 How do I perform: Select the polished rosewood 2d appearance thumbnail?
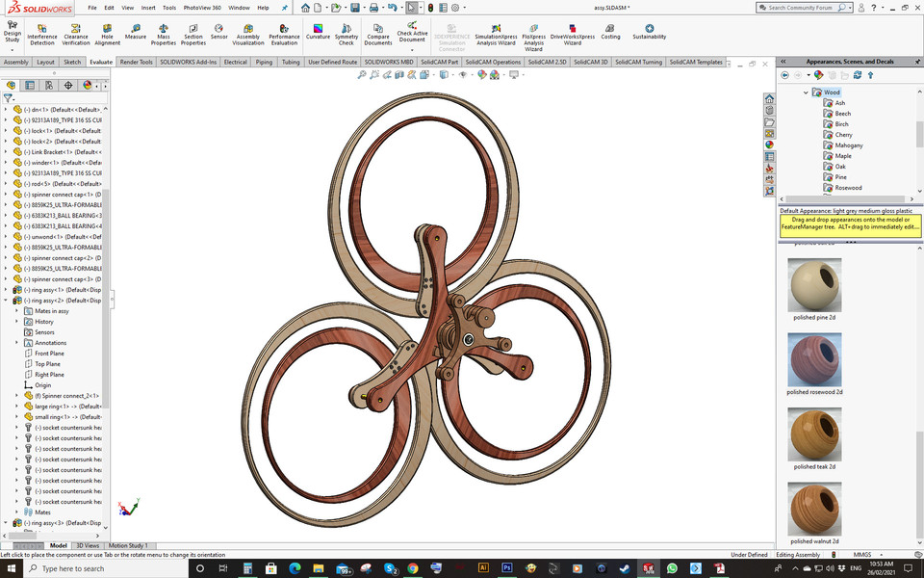[814, 361]
